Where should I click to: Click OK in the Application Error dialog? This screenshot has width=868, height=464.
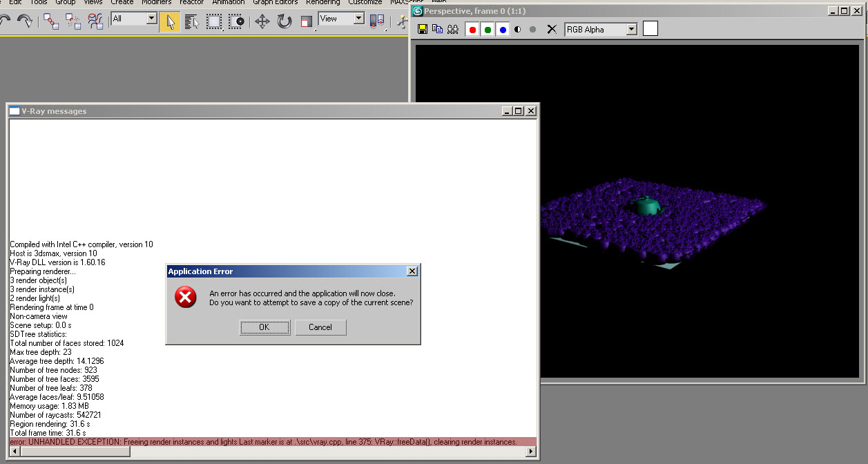(x=264, y=327)
